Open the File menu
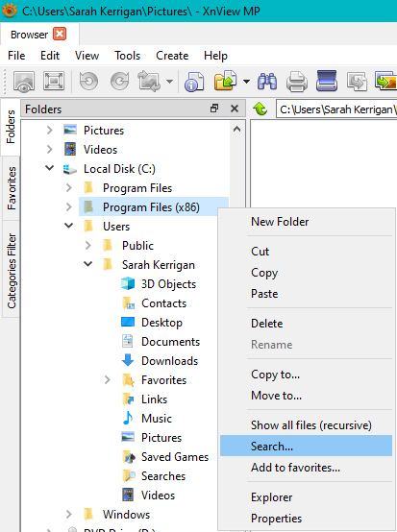 (x=16, y=56)
